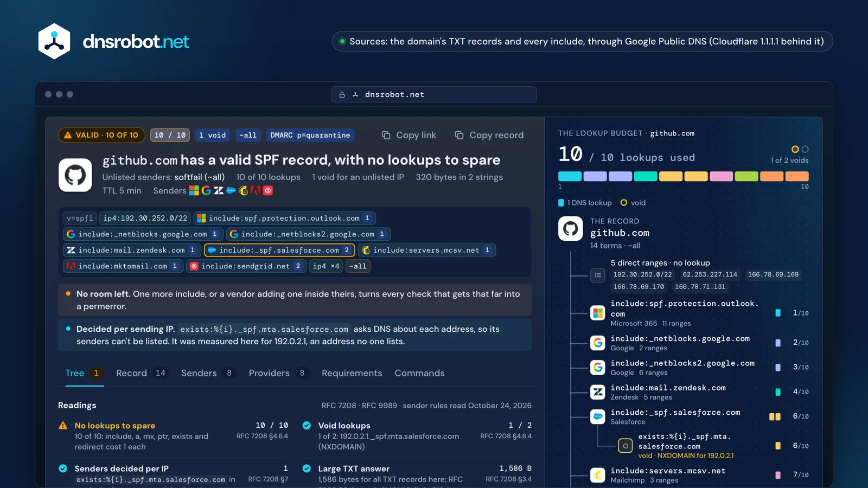This screenshot has height=488, width=868.
Task: Click Microsoft icon for include:spf.protection.outlook.com in tree
Action: tap(598, 313)
